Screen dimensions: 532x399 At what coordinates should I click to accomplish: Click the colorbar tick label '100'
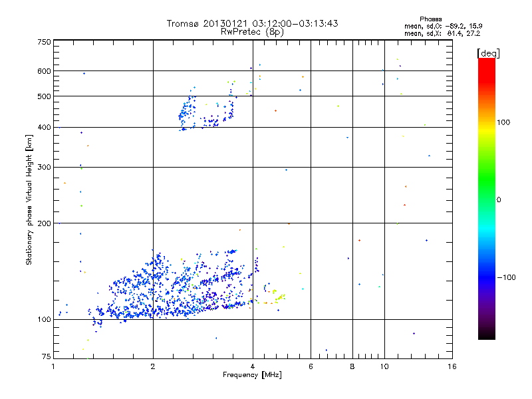[x=503, y=122]
